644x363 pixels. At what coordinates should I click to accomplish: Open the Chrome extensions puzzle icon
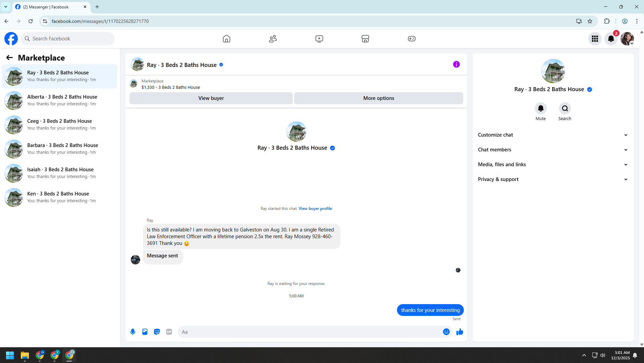click(x=607, y=21)
